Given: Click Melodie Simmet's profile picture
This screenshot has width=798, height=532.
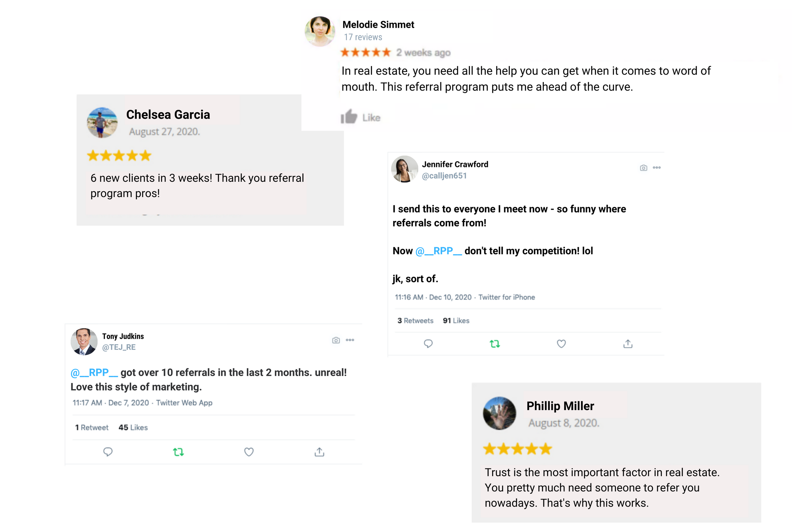Looking at the screenshot, I should pyautogui.click(x=320, y=31).
